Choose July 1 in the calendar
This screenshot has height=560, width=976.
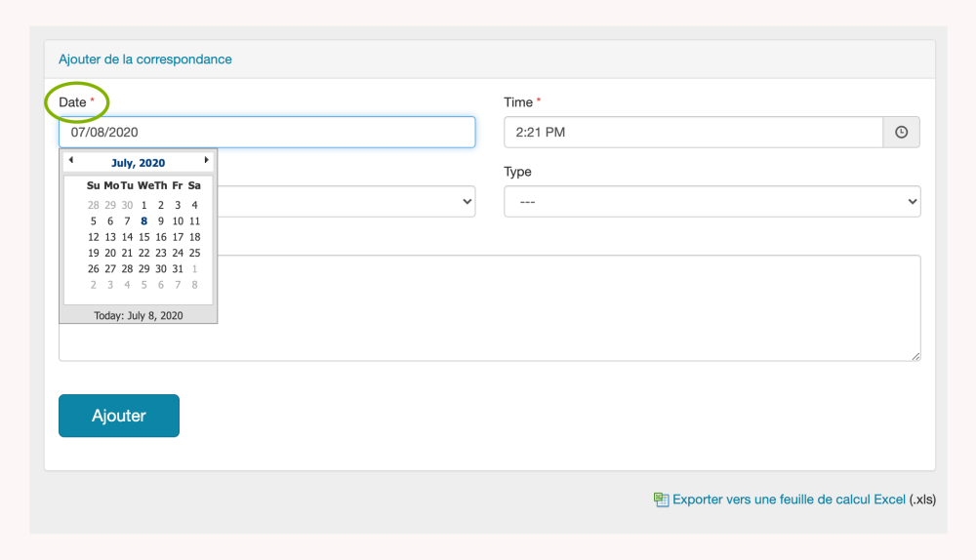coord(143,205)
